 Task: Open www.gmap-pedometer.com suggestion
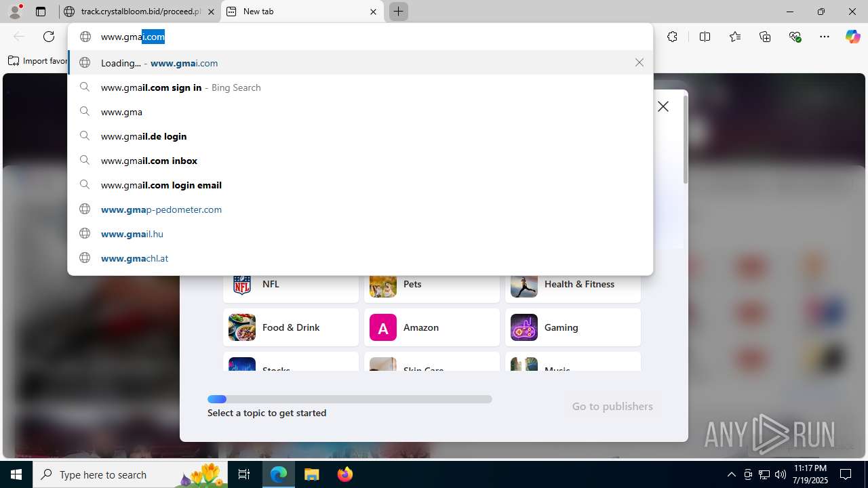pos(360,209)
